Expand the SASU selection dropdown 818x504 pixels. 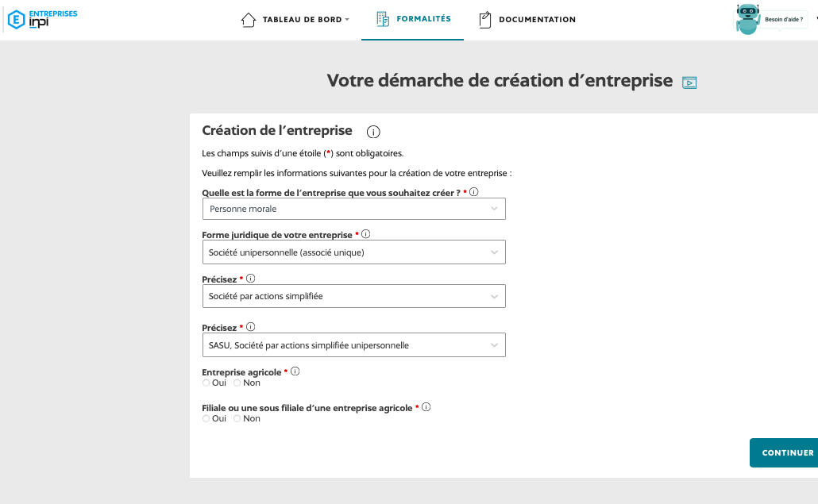(x=353, y=345)
